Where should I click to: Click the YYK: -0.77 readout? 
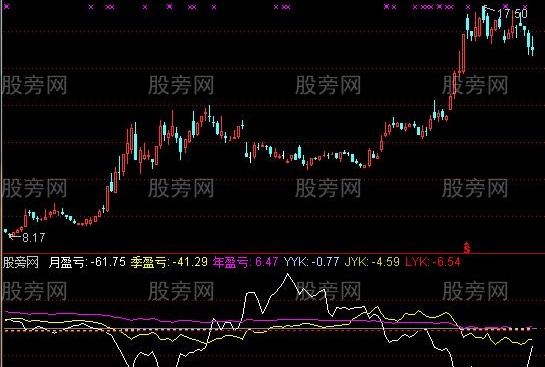click(311, 262)
